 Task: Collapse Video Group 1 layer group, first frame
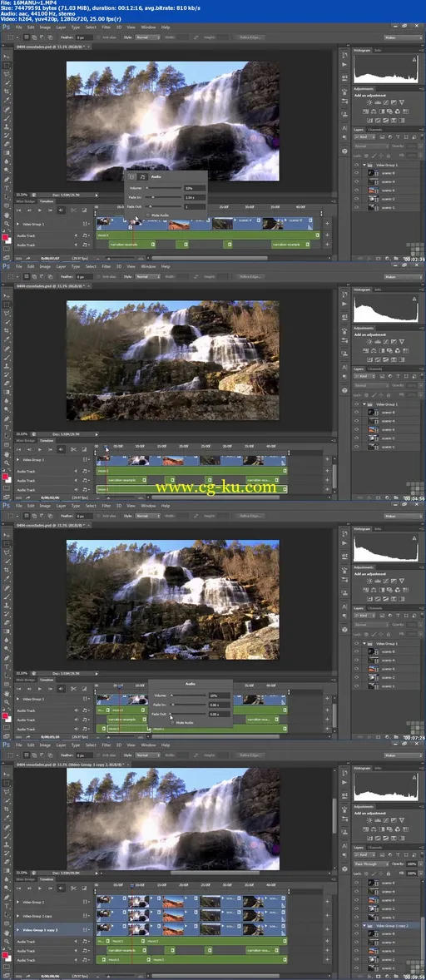(x=364, y=165)
